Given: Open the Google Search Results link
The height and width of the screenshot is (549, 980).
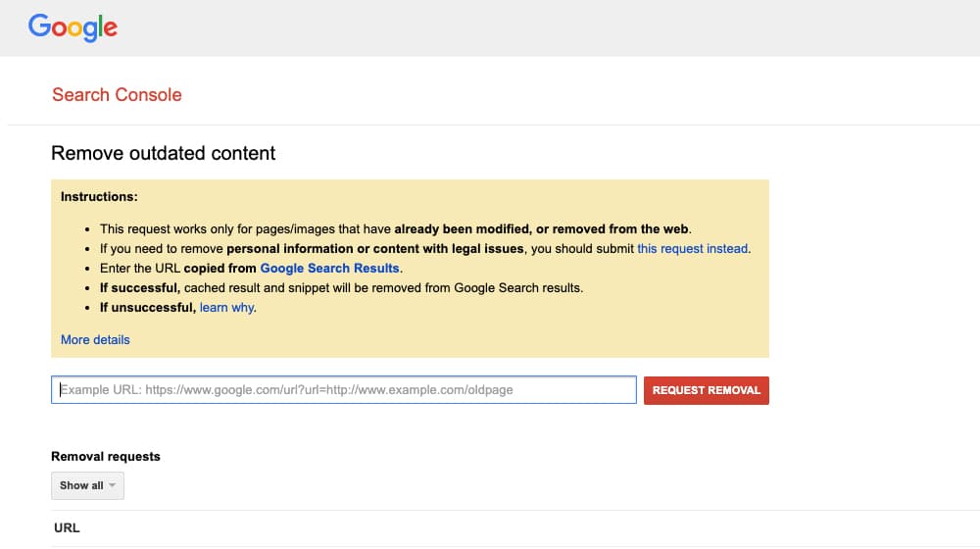Looking at the screenshot, I should click(x=329, y=269).
